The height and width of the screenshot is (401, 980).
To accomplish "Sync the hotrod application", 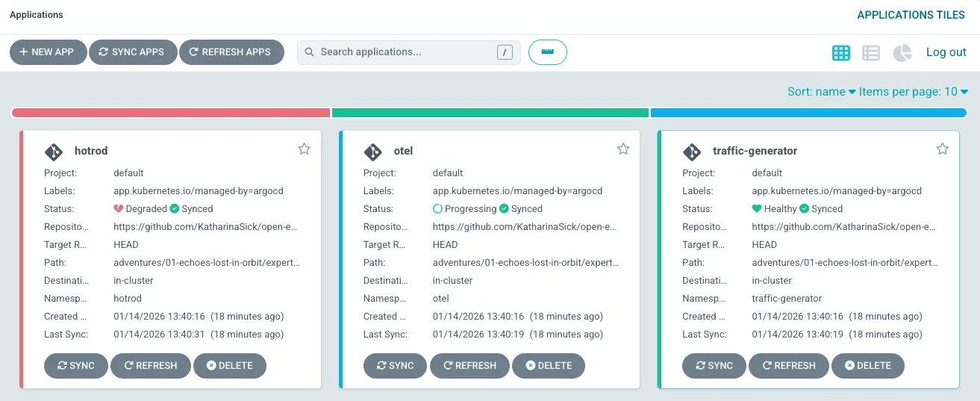I will 76,366.
